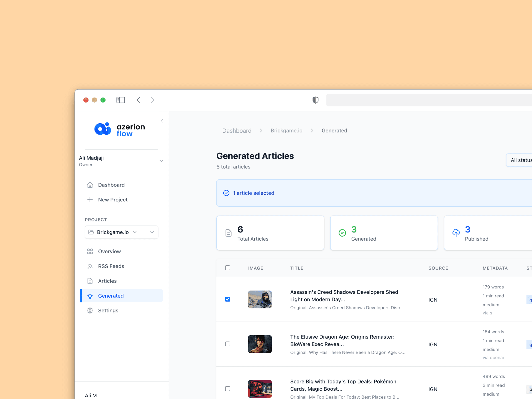The height and width of the screenshot is (399, 532).
Task: Uncheck the Assassin's Creed Shadows article checkbox
Action: (227, 299)
